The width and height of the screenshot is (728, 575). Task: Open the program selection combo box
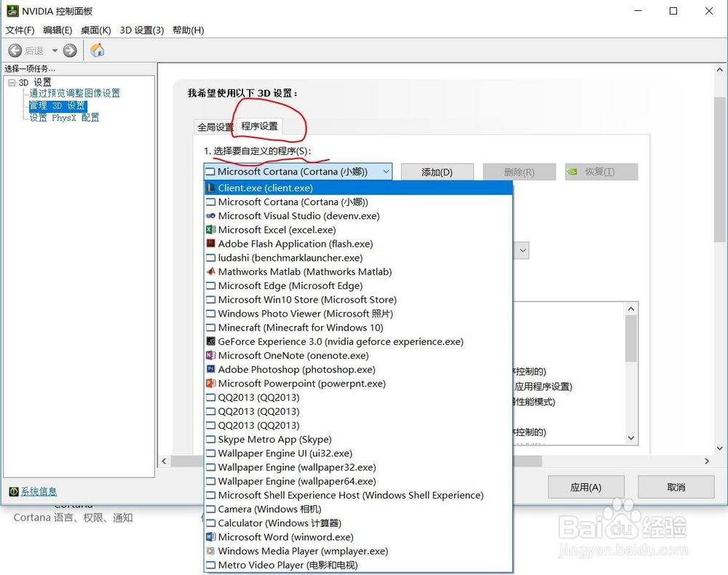pos(298,172)
